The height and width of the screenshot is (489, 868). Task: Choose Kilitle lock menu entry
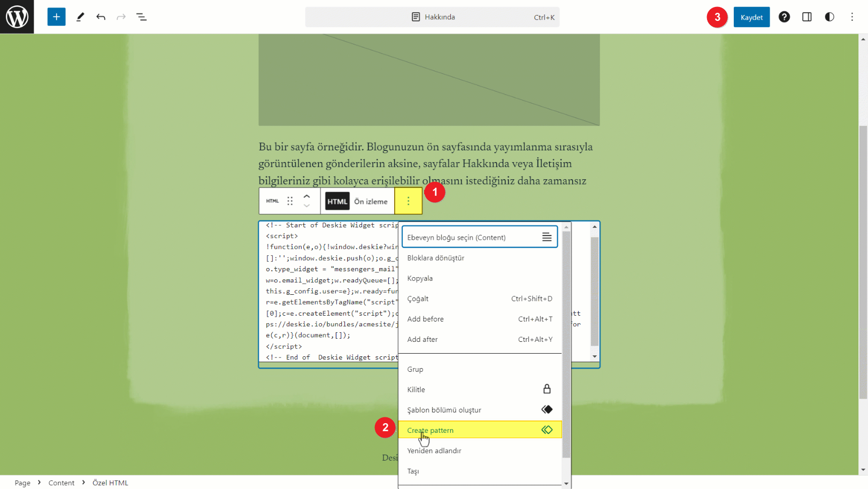pos(480,389)
